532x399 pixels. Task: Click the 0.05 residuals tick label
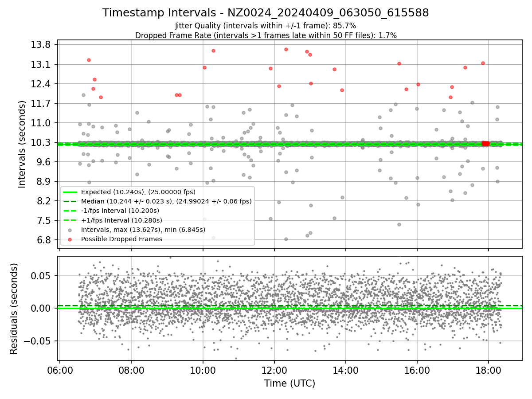tap(42, 276)
